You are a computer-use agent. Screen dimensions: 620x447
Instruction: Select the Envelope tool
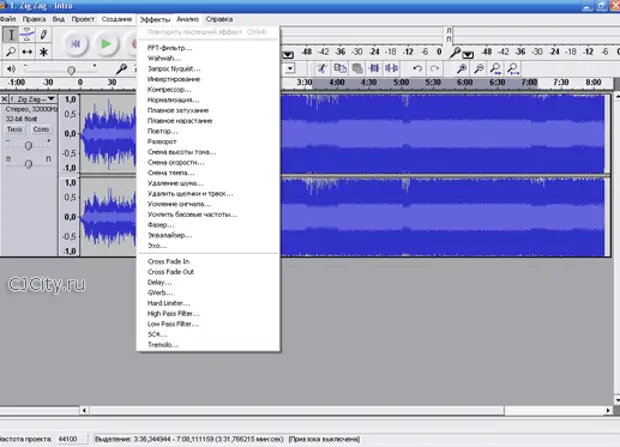click(27, 34)
